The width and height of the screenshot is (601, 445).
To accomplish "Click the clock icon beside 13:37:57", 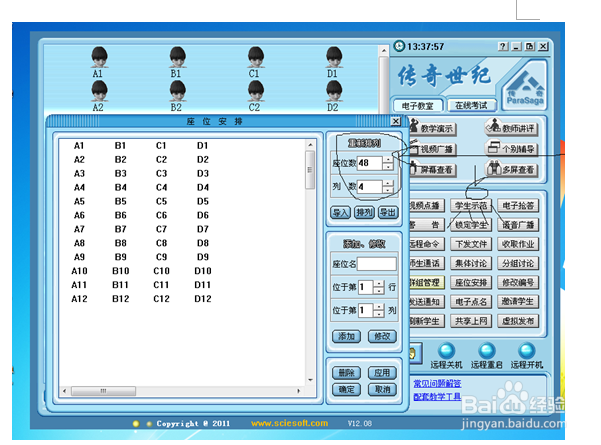I will tap(399, 46).
